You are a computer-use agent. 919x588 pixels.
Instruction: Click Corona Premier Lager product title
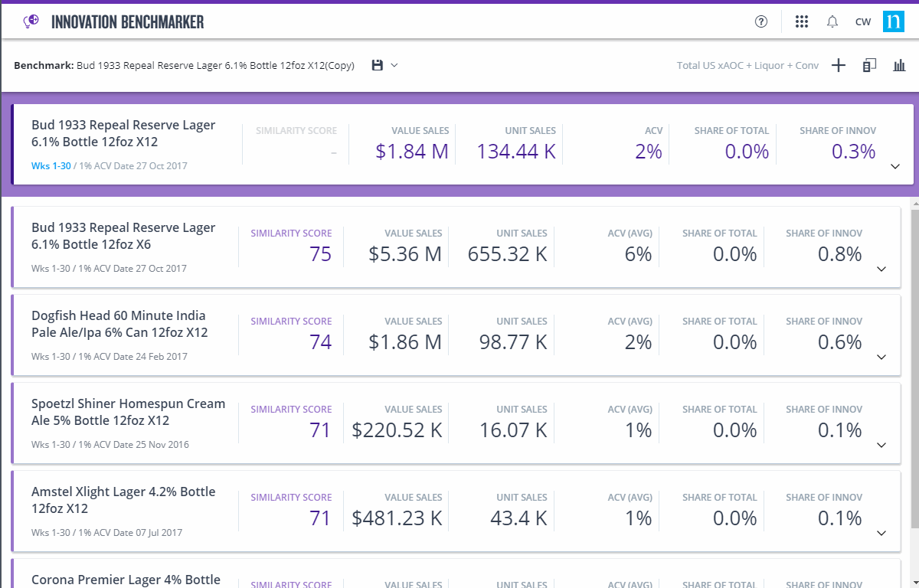(x=126, y=580)
